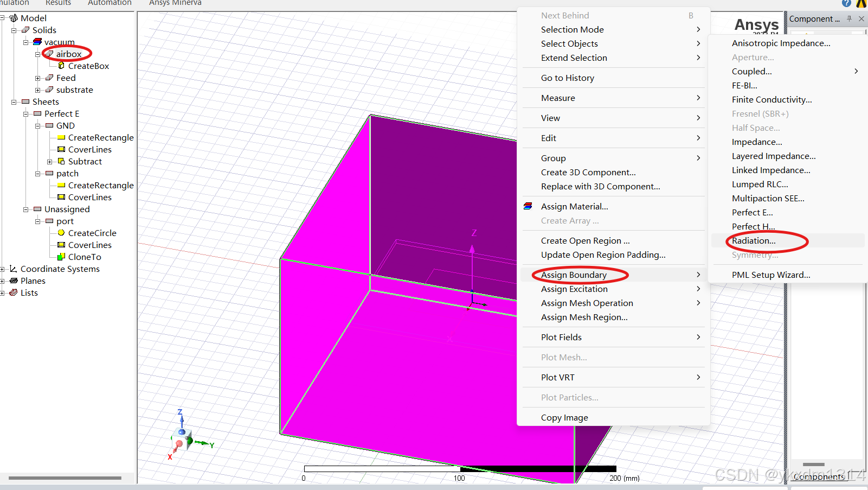Click the CloneTo operation icon

(x=61, y=257)
